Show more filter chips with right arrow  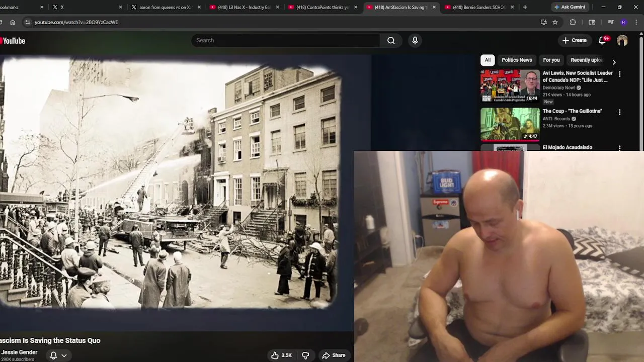pyautogui.click(x=614, y=62)
